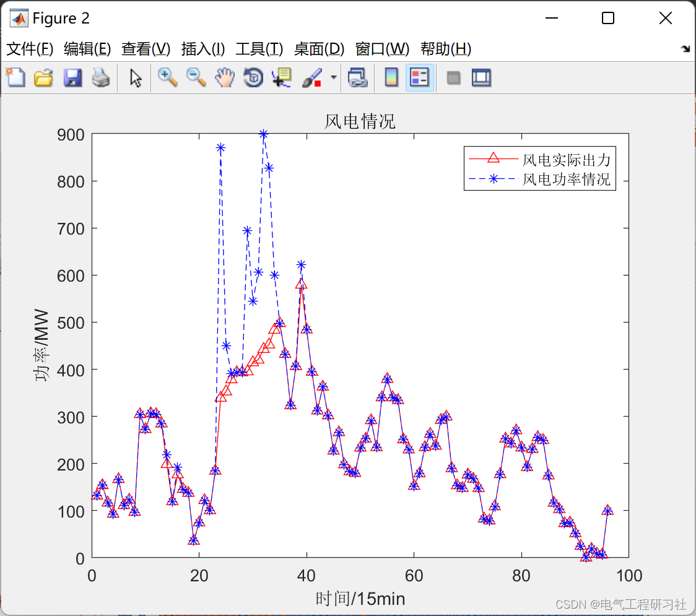Open file with the folder icon
The image size is (696, 616).
click(43, 77)
